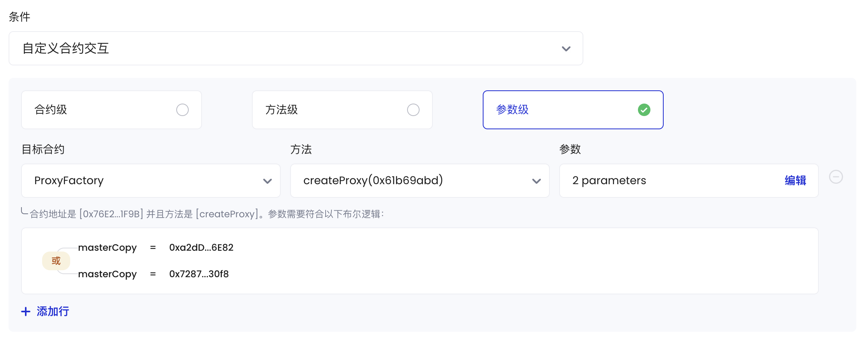The image size is (868, 345).
Task: Select the masterCopy = 0x7287...30f8 condition
Action: (x=153, y=274)
